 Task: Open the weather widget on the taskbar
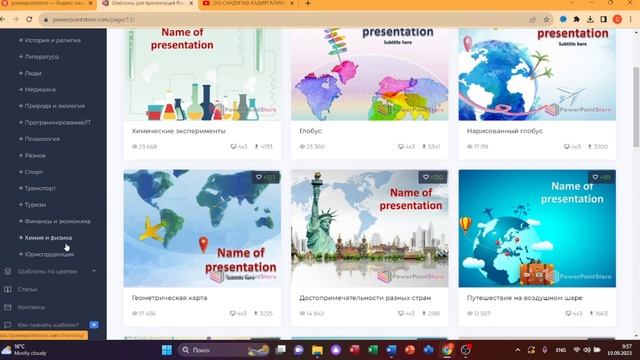(x=24, y=350)
